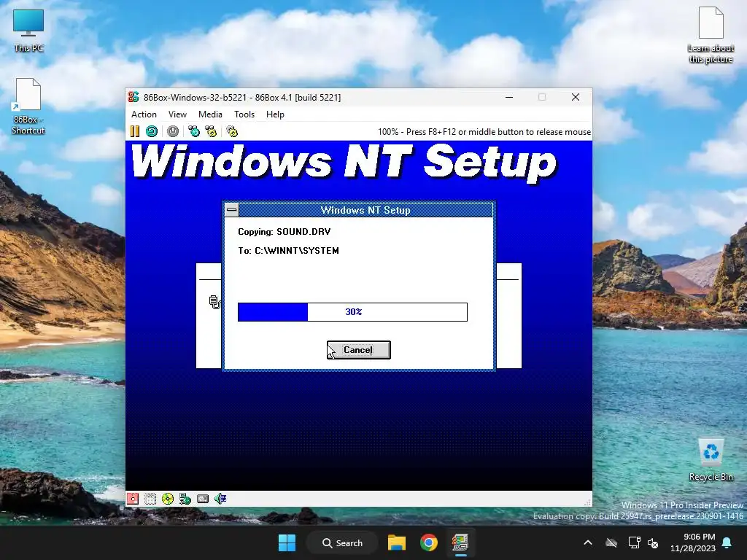Close the 86Box window

(576, 97)
